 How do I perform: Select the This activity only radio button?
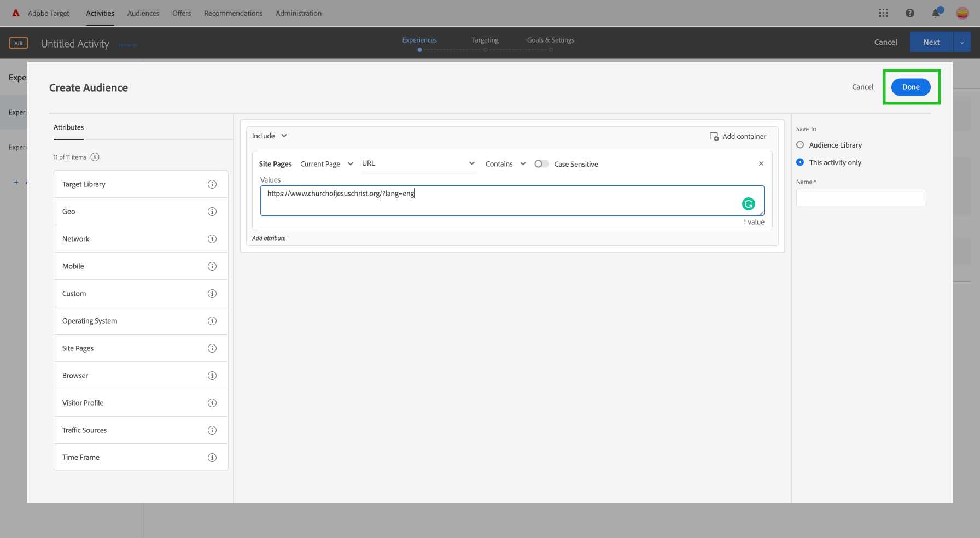tap(800, 162)
